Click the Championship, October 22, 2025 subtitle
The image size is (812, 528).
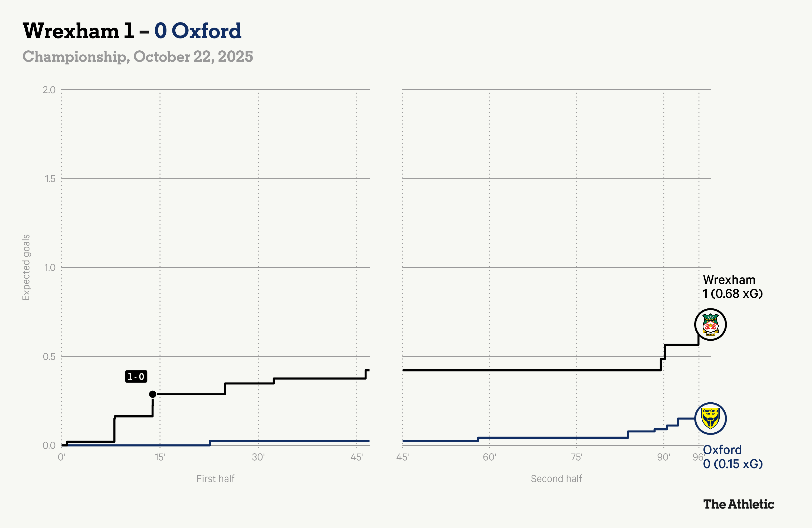pyautogui.click(x=138, y=57)
